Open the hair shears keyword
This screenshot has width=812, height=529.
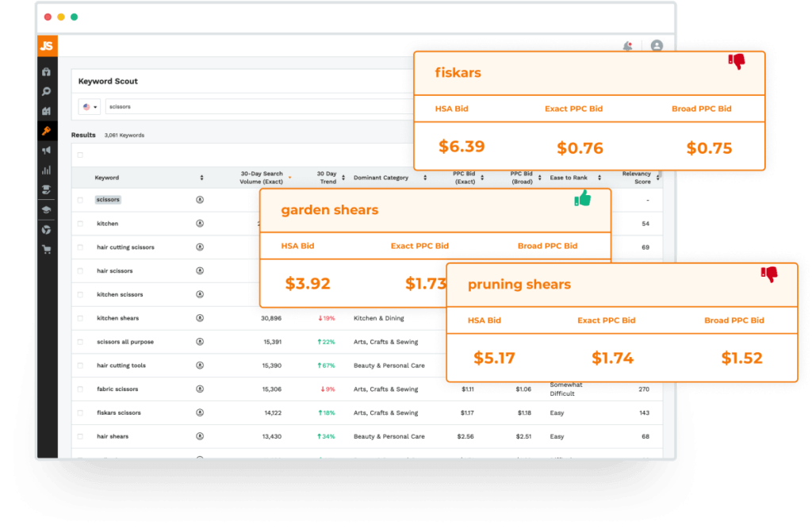tap(113, 436)
